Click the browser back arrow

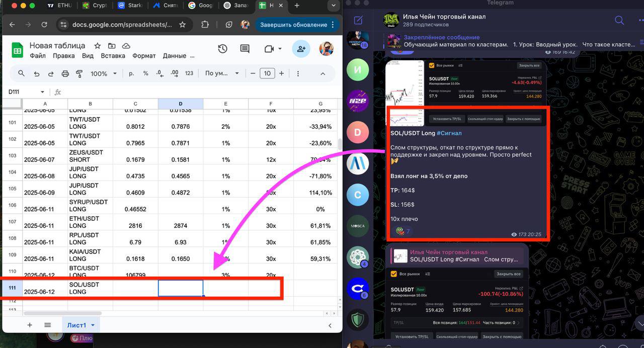pyautogui.click(x=12, y=24)
